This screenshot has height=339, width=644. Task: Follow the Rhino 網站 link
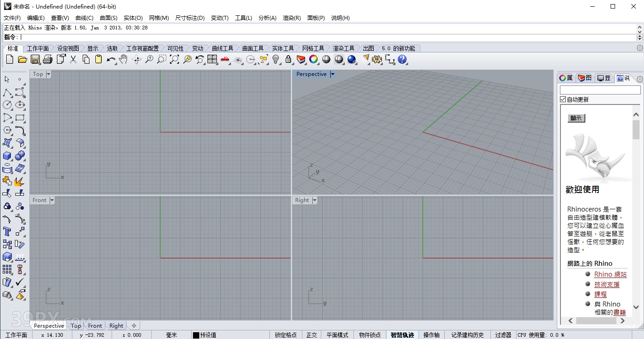[x=610, y=274]
